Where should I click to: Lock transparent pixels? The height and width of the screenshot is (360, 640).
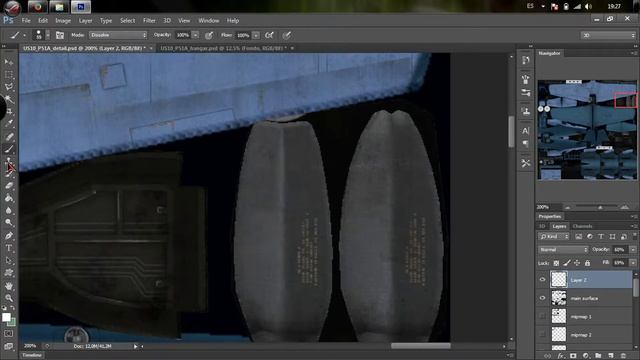pos(556,263)
